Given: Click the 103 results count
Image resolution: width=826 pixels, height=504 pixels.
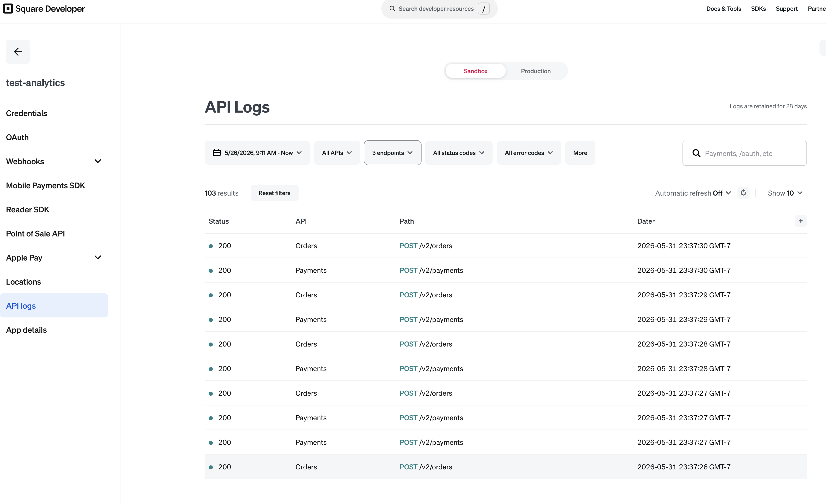Looking at the screenshot, I should (221, 193).
